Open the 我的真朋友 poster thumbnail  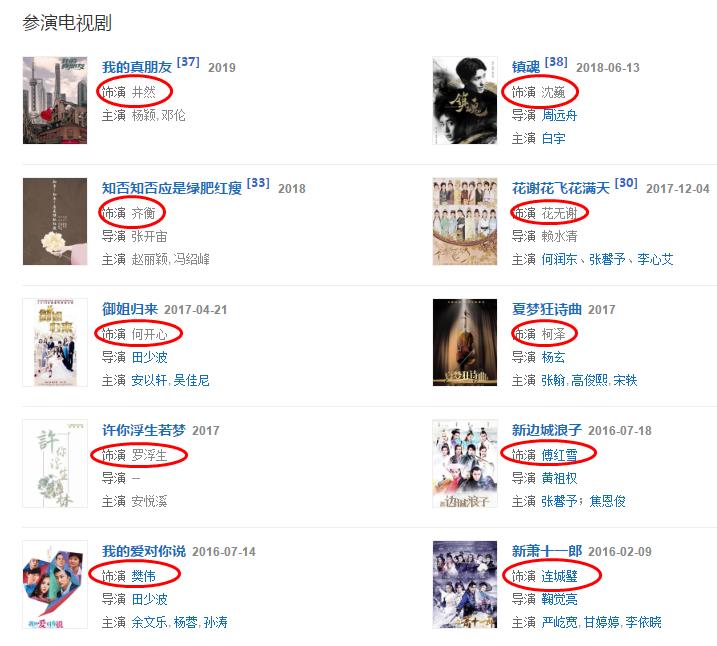(55, 100)
